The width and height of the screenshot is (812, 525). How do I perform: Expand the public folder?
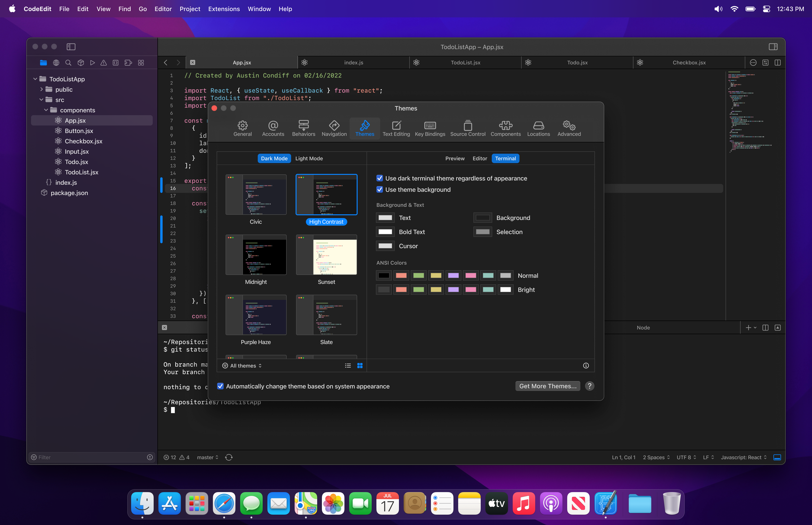(42, 89)
